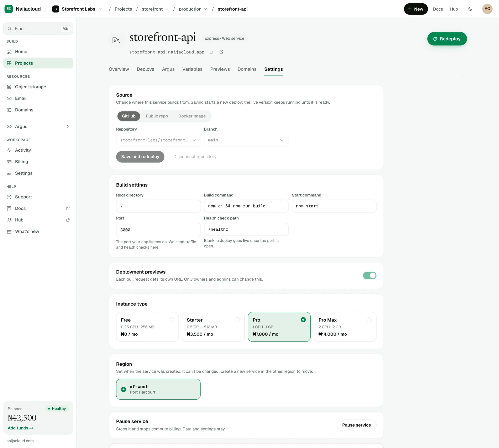Screen dimensions: 499x448
Task: Select the Free instance type
Action: (x=147, y=327)
